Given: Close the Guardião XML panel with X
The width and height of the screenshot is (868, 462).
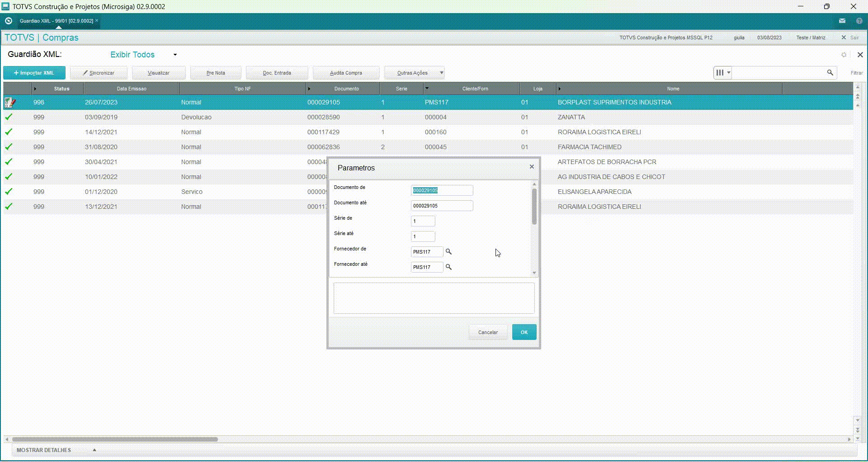Looking at the screenshot, I should click(x=860, y=55).
